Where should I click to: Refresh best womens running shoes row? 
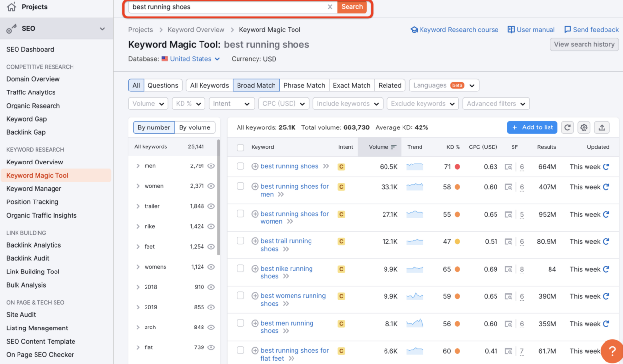click(x=606, y=296)
